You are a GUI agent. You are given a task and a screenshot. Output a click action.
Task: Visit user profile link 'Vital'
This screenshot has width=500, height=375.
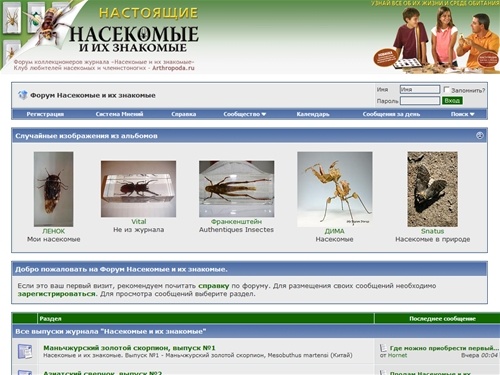tap(139, 222)
